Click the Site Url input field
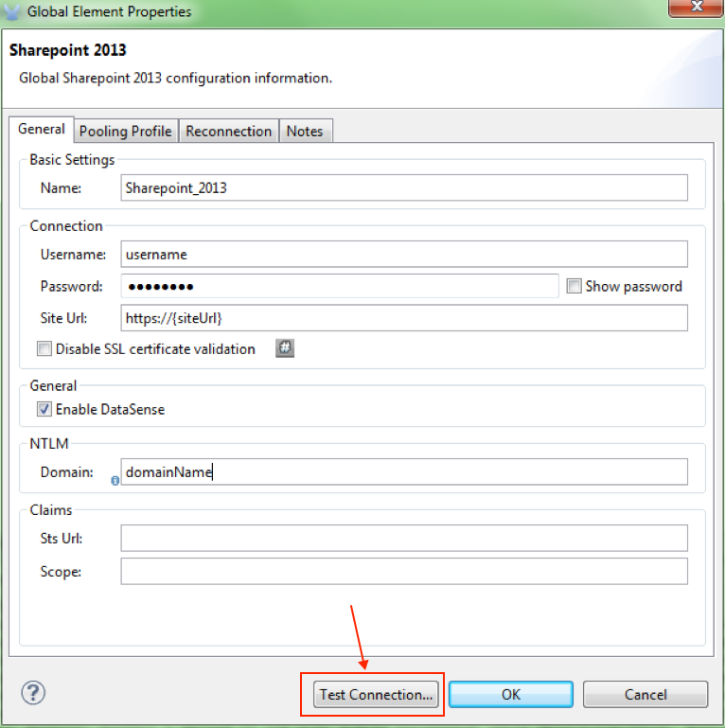Viewport: 725px width, 728px height. coord(404,318)
